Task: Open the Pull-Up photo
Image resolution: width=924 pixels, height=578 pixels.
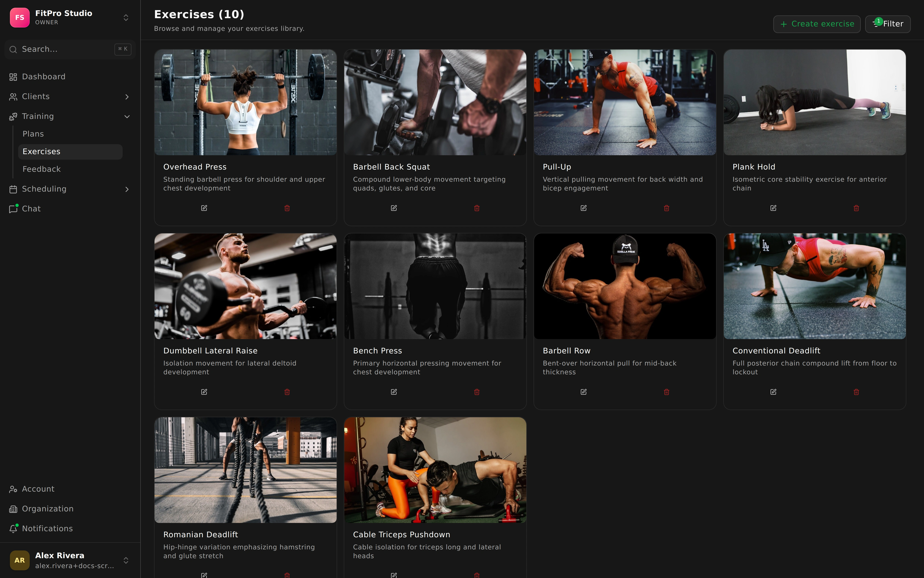Action: (625, 102)
